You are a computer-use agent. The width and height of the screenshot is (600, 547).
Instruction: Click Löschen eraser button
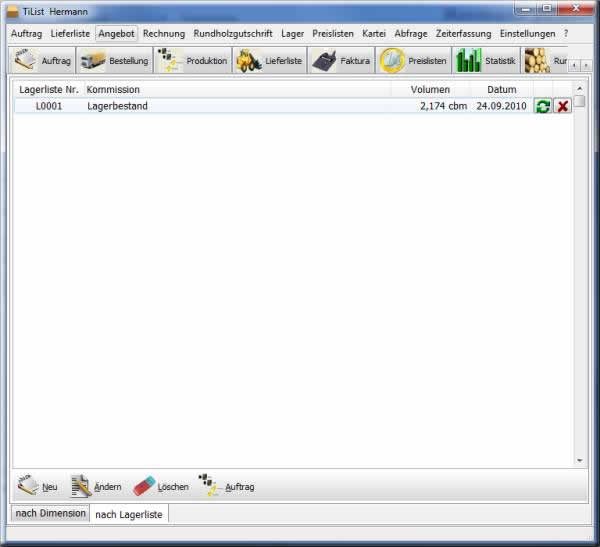161,486
